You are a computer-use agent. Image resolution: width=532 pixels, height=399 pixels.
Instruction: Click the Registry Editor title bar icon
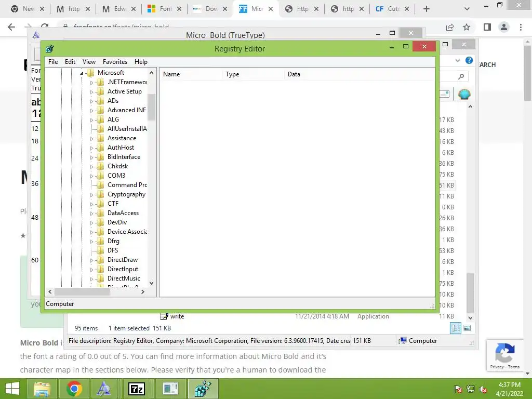[50, 48]
